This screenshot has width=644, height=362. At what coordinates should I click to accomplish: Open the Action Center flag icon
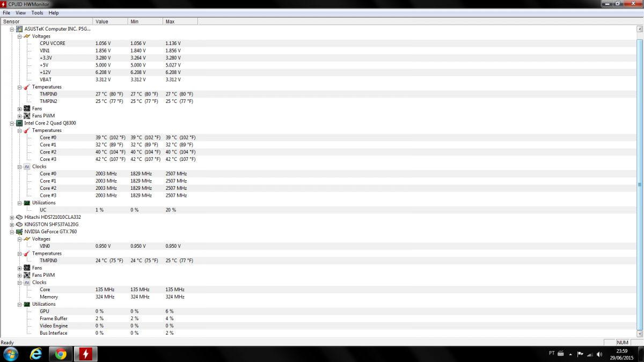tap(580, 354)
